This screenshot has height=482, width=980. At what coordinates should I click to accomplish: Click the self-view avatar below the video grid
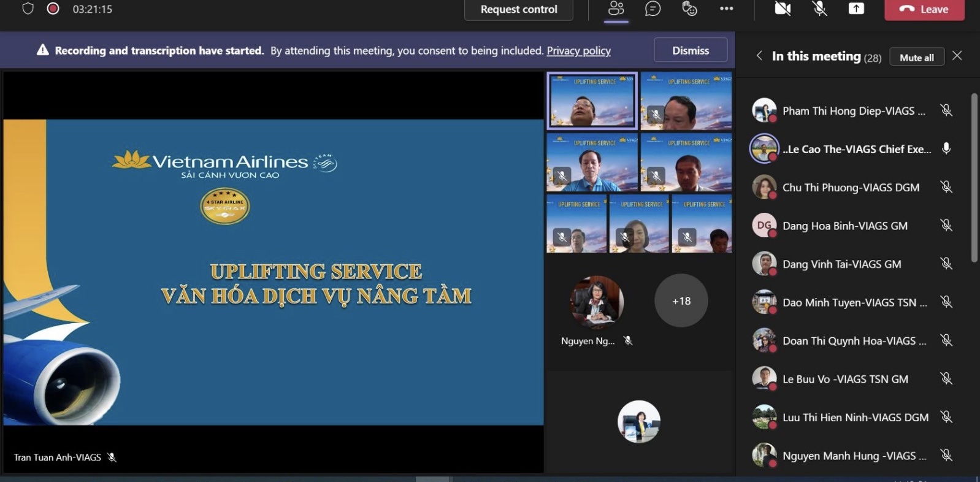639,422
